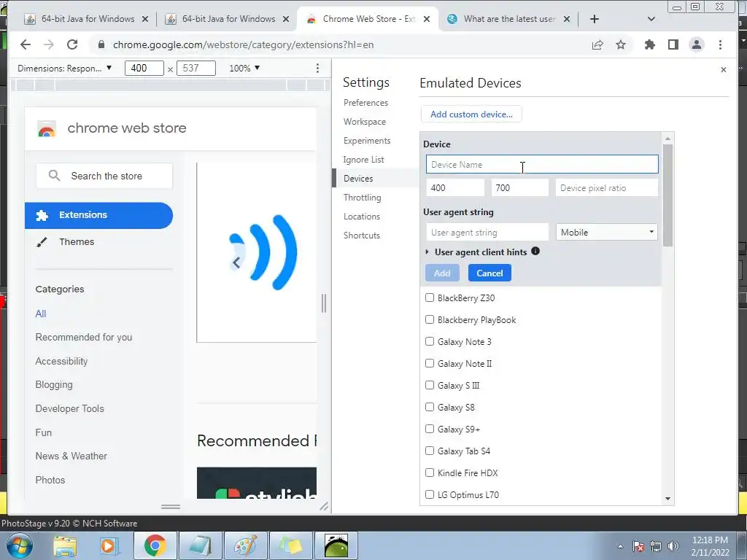Open Experiments settings section
Viewport: 747px width, 560px height.
point(367,141)
